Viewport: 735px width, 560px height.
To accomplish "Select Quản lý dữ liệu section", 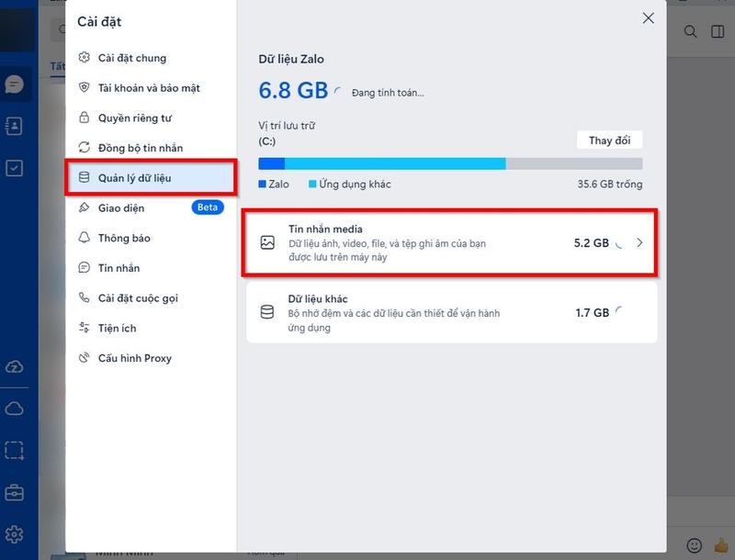I will [151, 178].
